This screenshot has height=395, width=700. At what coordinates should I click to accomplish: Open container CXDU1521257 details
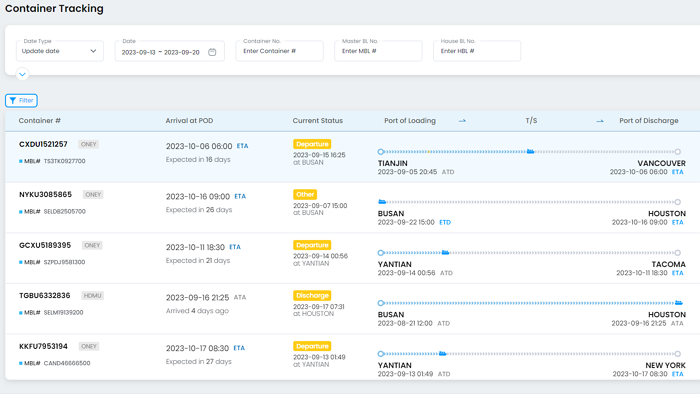coord(43,144)
